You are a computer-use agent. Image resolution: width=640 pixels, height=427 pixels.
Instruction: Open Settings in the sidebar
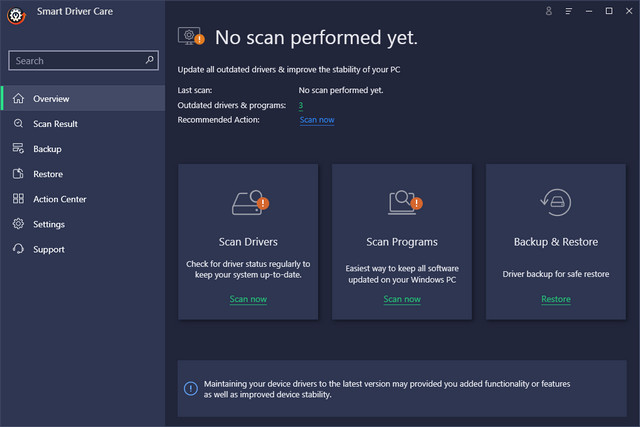(x=49, y=224)
